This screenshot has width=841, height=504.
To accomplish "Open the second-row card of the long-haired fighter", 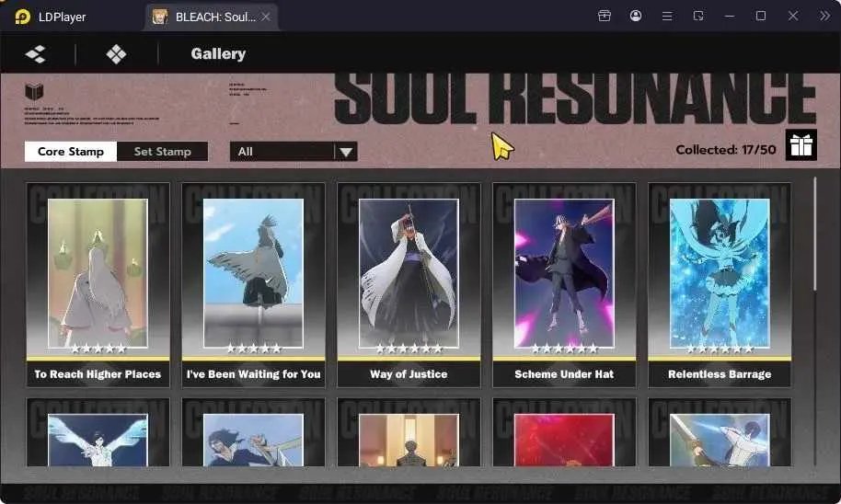I will (253, 432).
